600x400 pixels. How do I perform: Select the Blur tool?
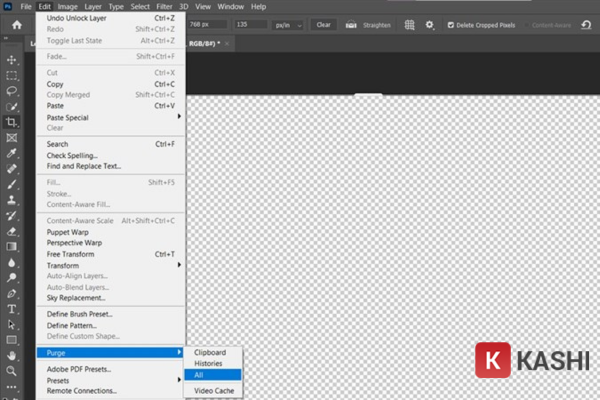coord(11,263)
